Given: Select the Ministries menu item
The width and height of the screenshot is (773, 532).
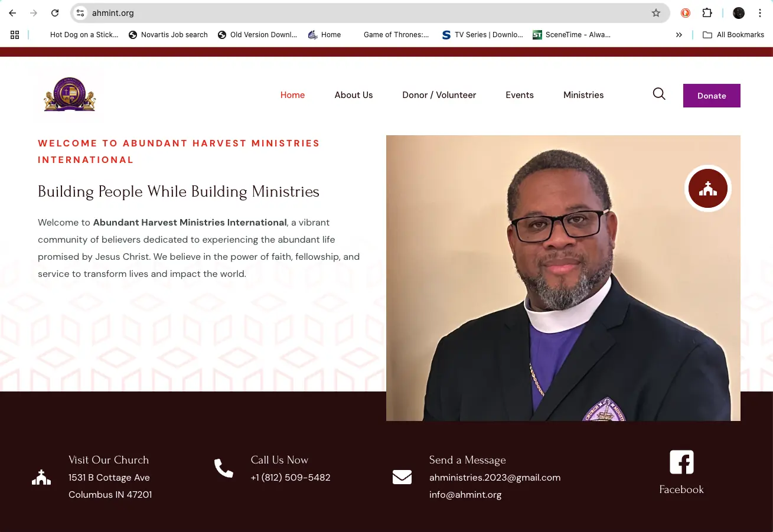Looking at the screenshot, I should [583, 95].
